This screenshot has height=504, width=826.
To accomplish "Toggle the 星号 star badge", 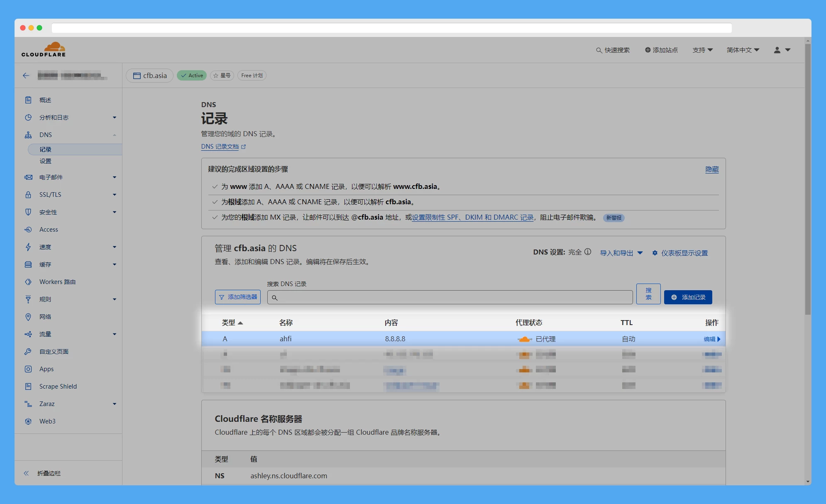I will point(222,76).
